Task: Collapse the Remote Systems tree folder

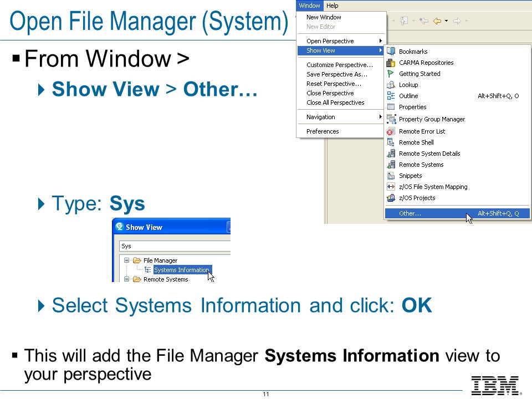Action: (126, 279)
